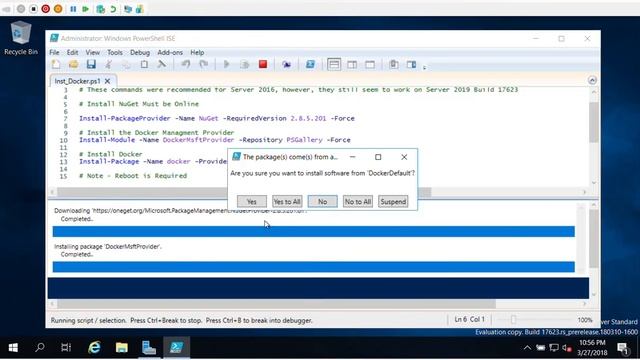Open the Help menu
This screenshot has height=360, width=640.
[197, 52]
